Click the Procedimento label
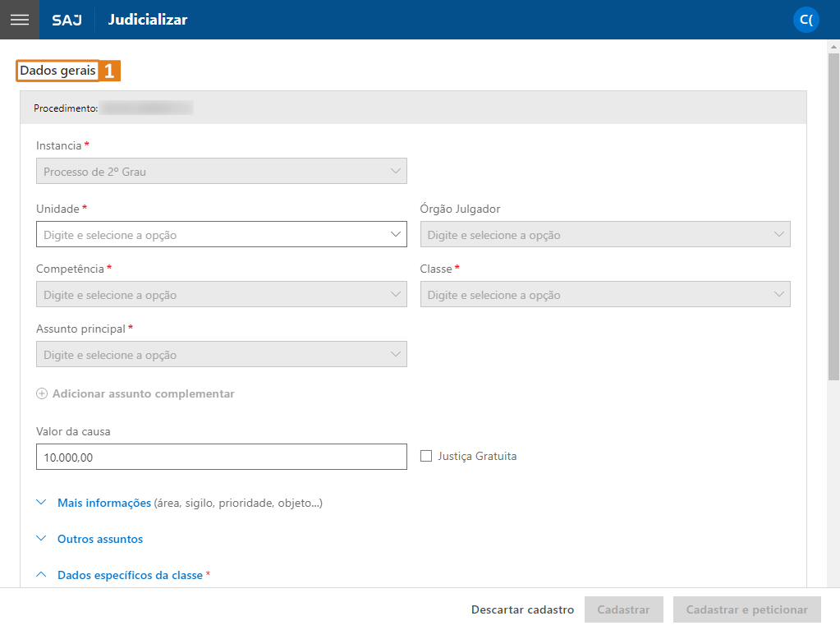 coord(66,108)
